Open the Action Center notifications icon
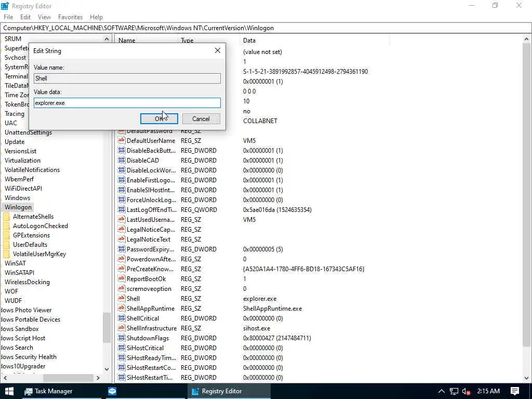Image resolution: width=532 pixels, height=399 pixels. (x=515, y=391)
